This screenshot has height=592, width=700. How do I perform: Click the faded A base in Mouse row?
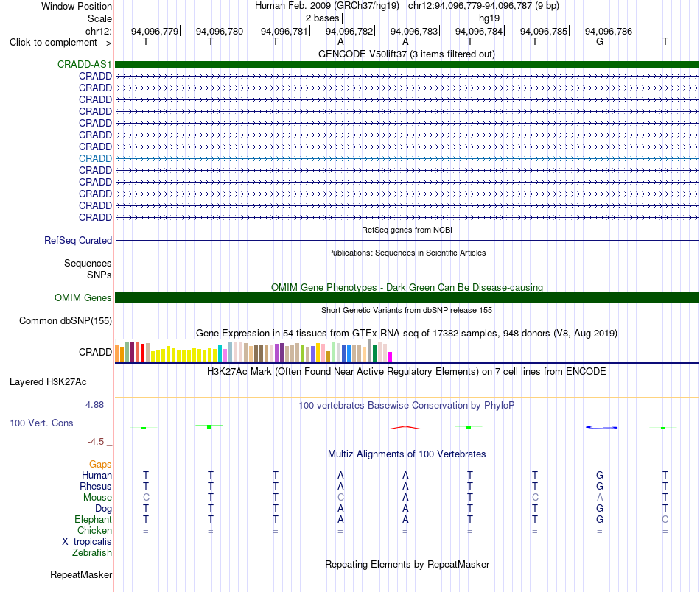click(600, 498)
